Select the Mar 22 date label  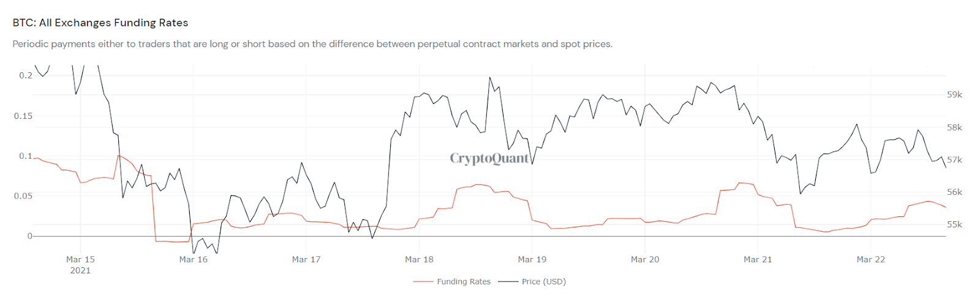(x=870, y=260)
